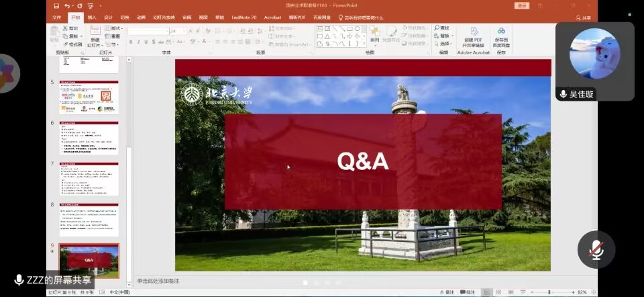Toggle Italic text formatting

coord(139,42)
